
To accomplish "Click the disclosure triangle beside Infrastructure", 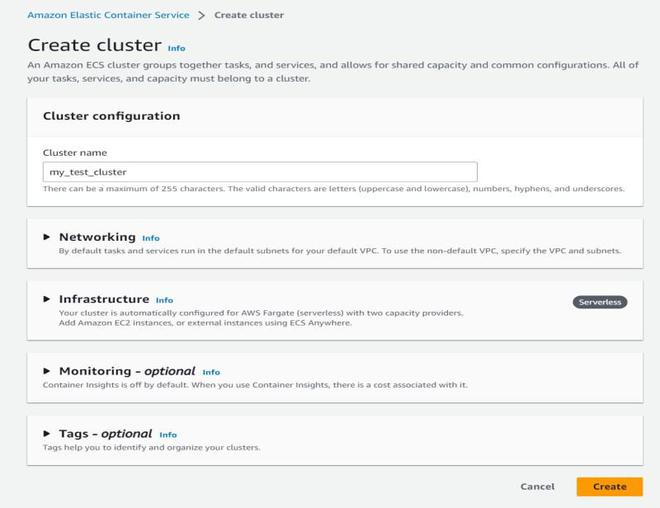I will pos(47,299).
